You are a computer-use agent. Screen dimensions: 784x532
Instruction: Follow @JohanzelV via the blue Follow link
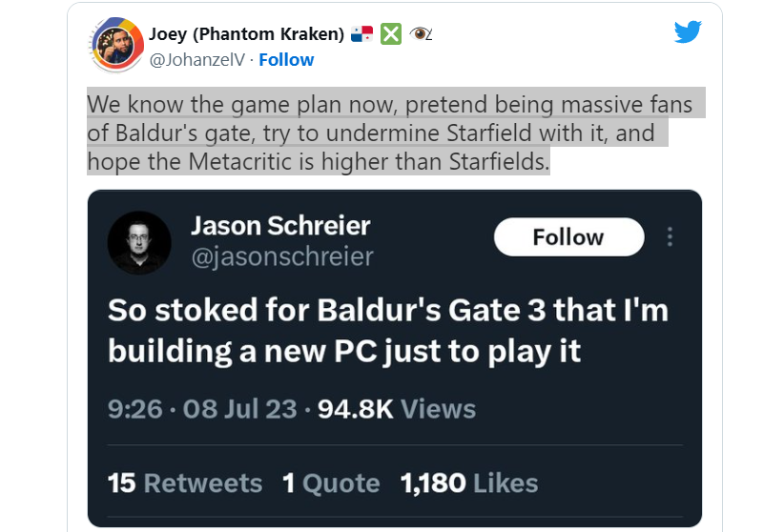(286, 59)
